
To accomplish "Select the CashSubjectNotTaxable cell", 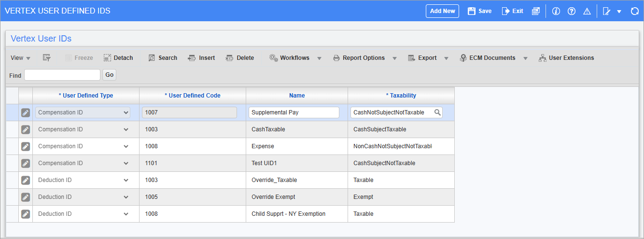I will pos(401,163).
